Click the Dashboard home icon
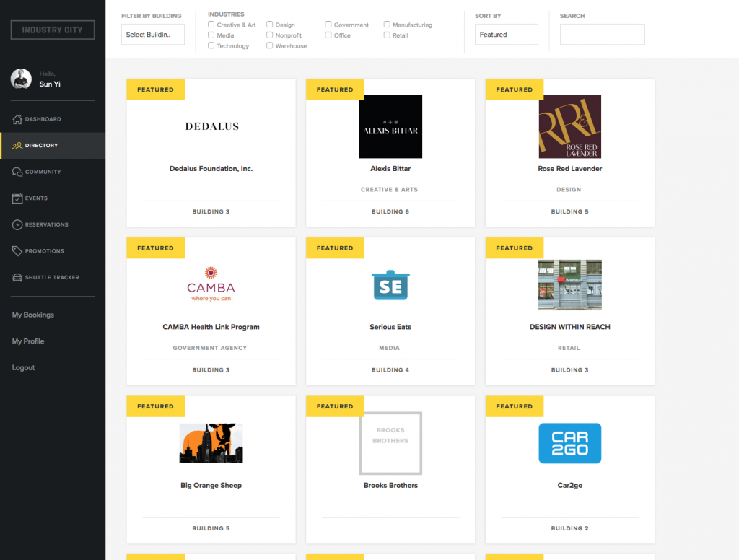739x560 pixels. (17, 119)
